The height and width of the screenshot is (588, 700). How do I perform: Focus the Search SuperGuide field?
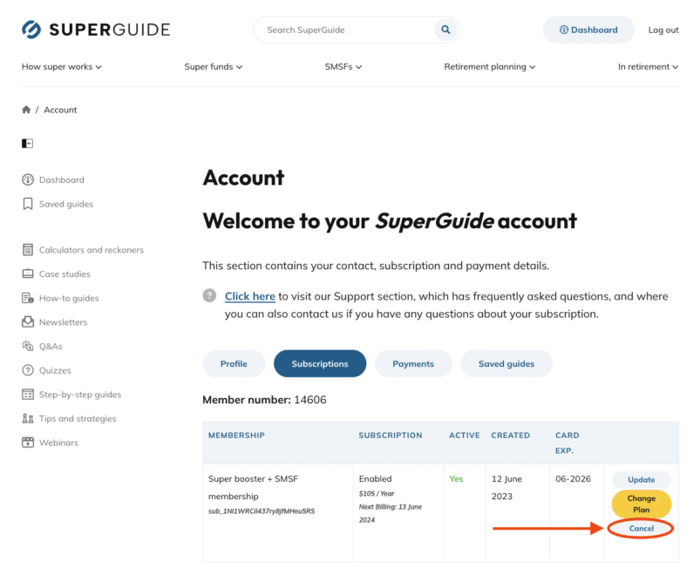344,30
